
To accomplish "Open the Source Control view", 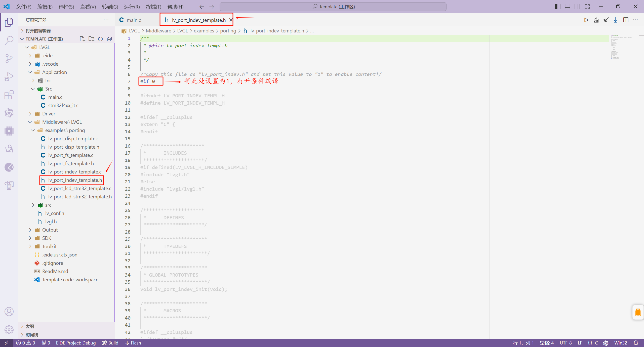I will pyautogui.click(x=9, y=58).
